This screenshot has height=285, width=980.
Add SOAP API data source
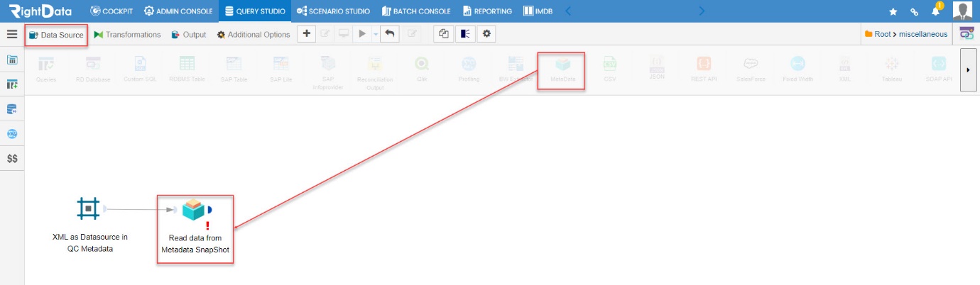[x=939, y=69]
